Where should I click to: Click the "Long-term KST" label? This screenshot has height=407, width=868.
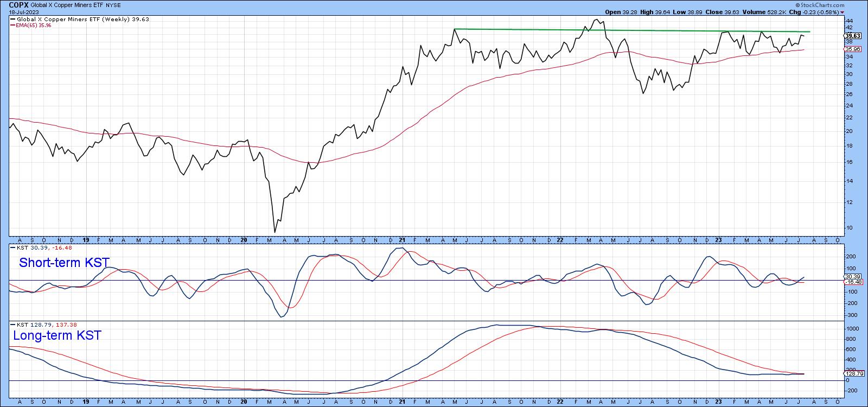point(57,335)
